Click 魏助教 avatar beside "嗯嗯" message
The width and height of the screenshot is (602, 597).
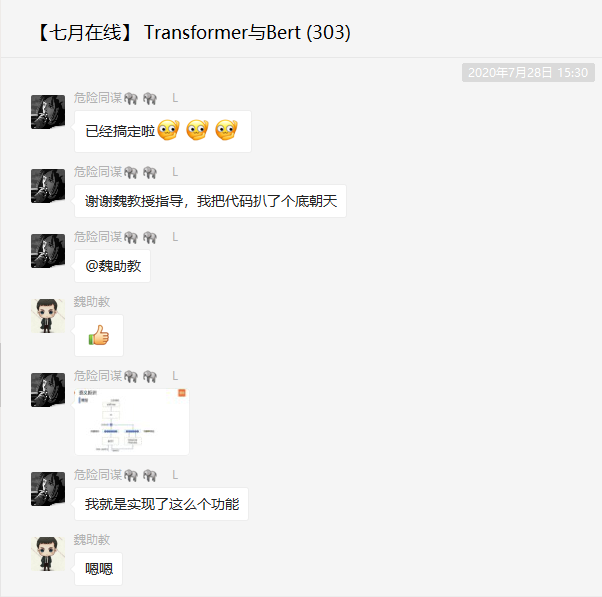pyautogui.click(x=48, y=554)
